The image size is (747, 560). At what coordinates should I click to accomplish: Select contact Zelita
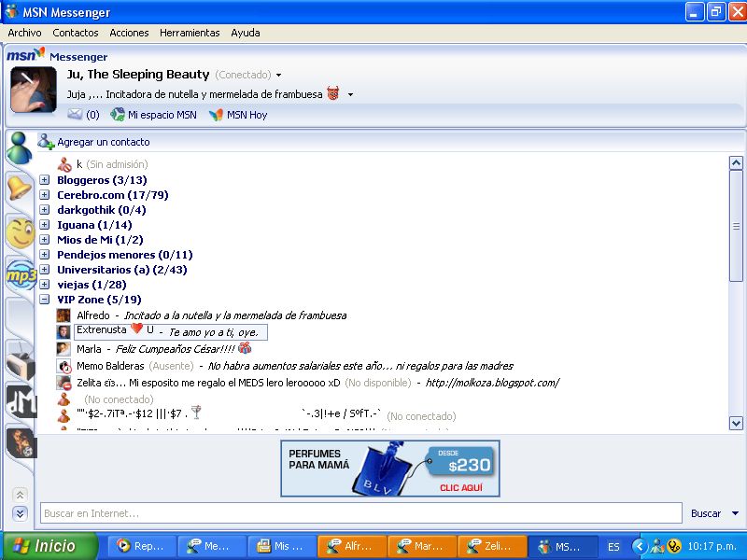[308, 383]
